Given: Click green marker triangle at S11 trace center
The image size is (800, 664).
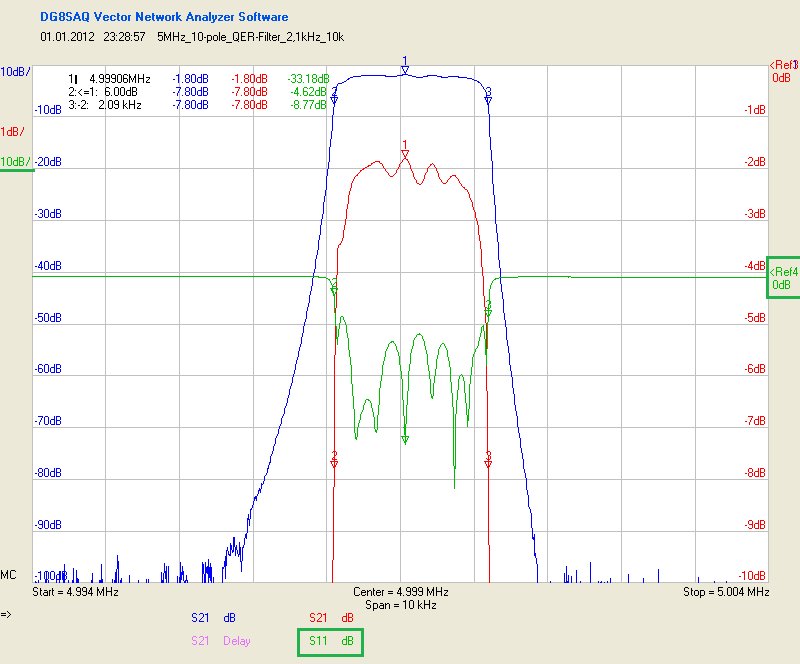Looking at the screenshot, I should pos(405,439).
